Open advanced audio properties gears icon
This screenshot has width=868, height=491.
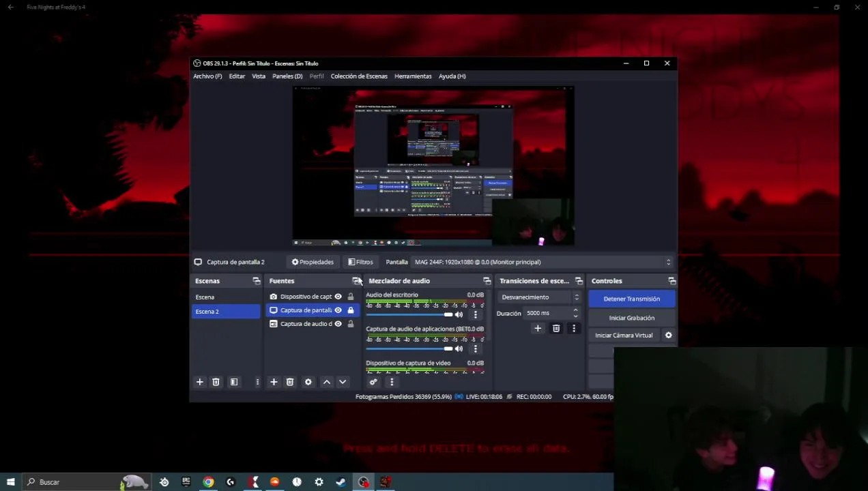coord(373,382)
